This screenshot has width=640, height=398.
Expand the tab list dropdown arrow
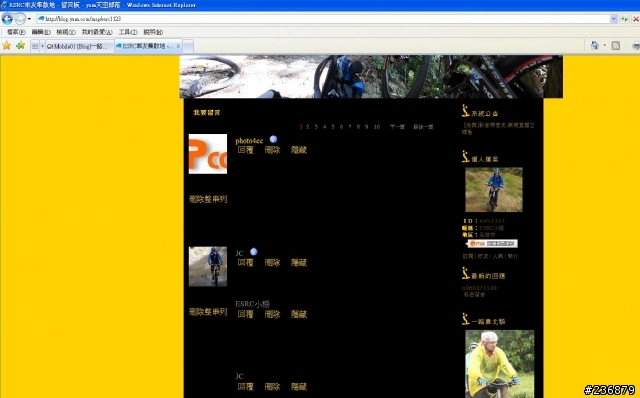pos(42,46)
